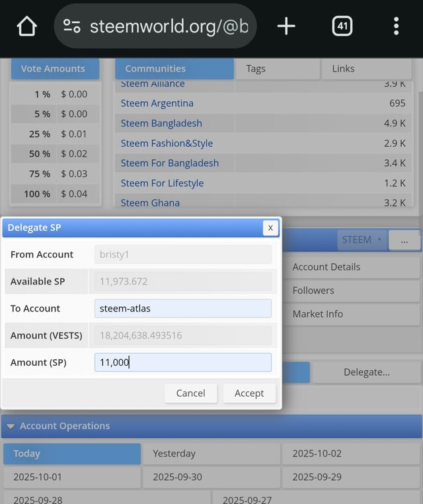Image resolution: width=423 pixels, height=504 pixels.
Task: Click the 75 % vote amount row
Action: tap(56, 174)
